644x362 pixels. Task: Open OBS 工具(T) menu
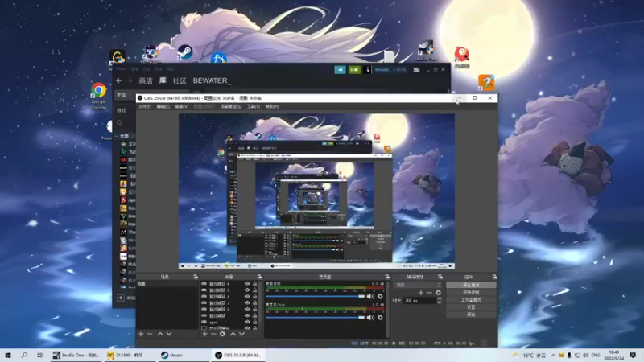[254, 107]
